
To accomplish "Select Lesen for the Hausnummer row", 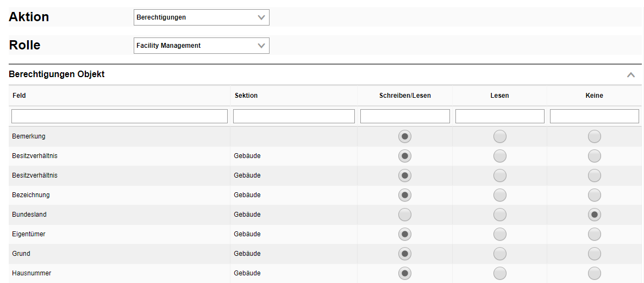I will (x=499, y=273).
